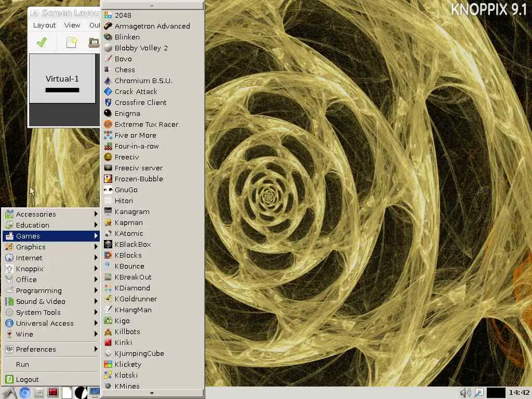Viewport: 532px width, 399px height.
Task: Click the red terminal icon in the taskbar
Action: tap(53, 393)
